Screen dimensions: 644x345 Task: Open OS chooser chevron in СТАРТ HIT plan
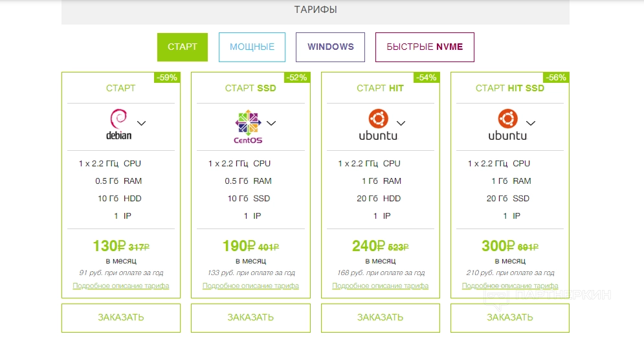click(x=401, y=122)
